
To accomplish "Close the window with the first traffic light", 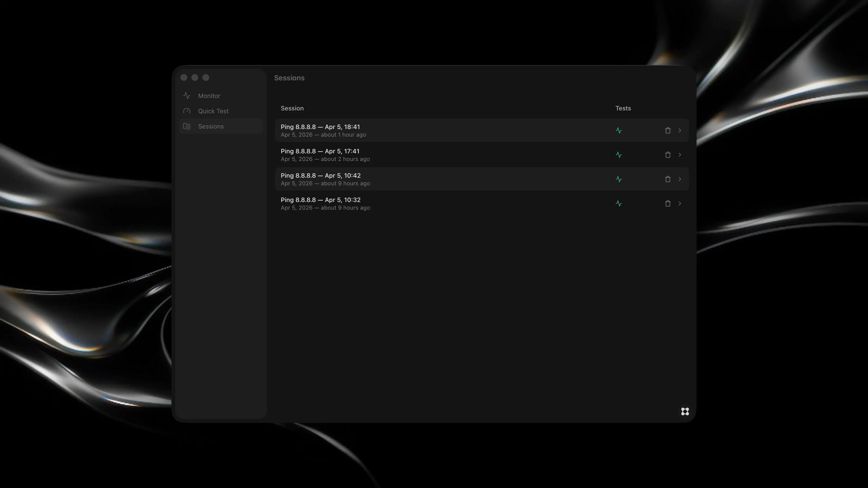I will coord(184,78).
